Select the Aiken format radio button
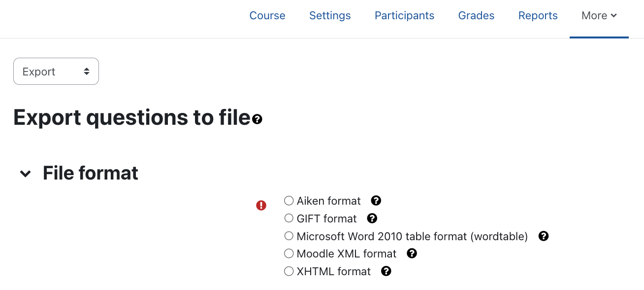The width and height of the screenshot is (644, 290). coord(289,201)
